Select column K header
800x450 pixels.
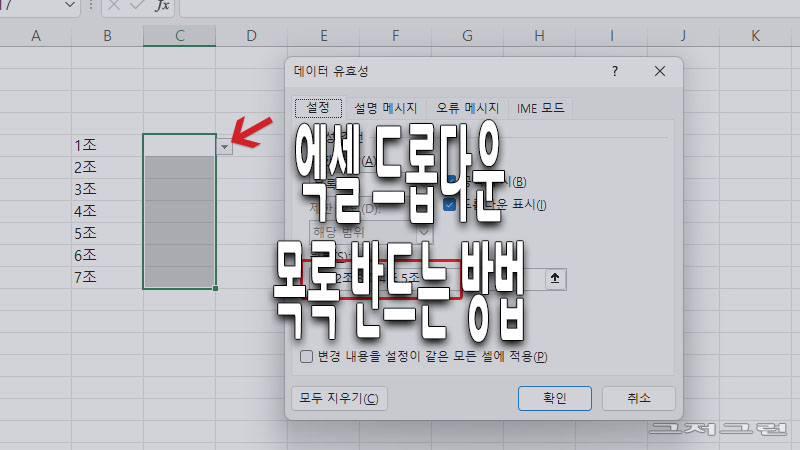coord(756,36)
